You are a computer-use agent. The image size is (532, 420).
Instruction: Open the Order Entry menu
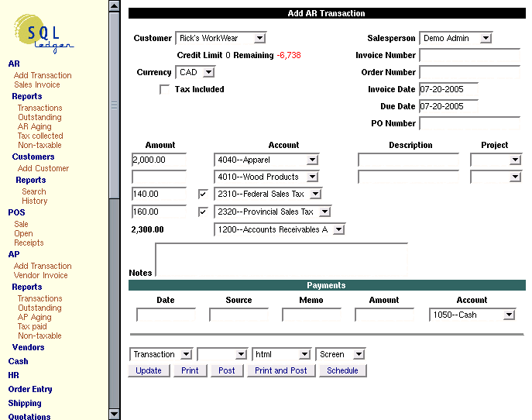pyautogui.click(x=30, y=389)
